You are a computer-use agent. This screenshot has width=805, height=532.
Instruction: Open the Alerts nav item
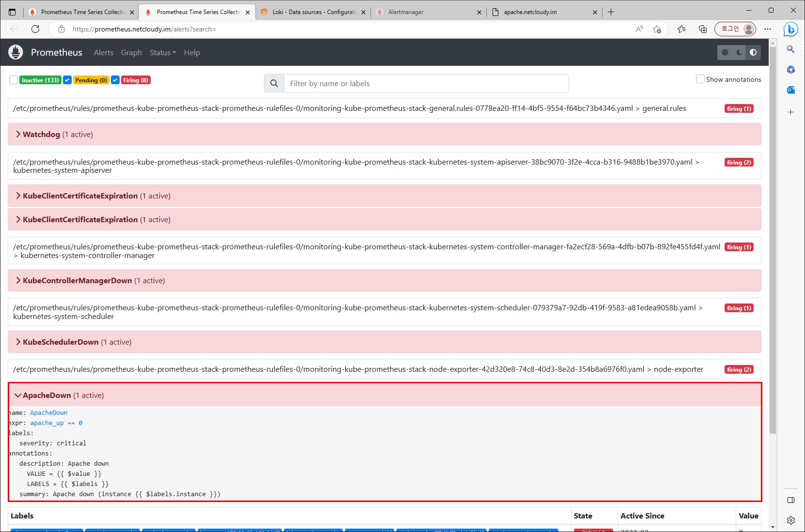pos(104,52)
